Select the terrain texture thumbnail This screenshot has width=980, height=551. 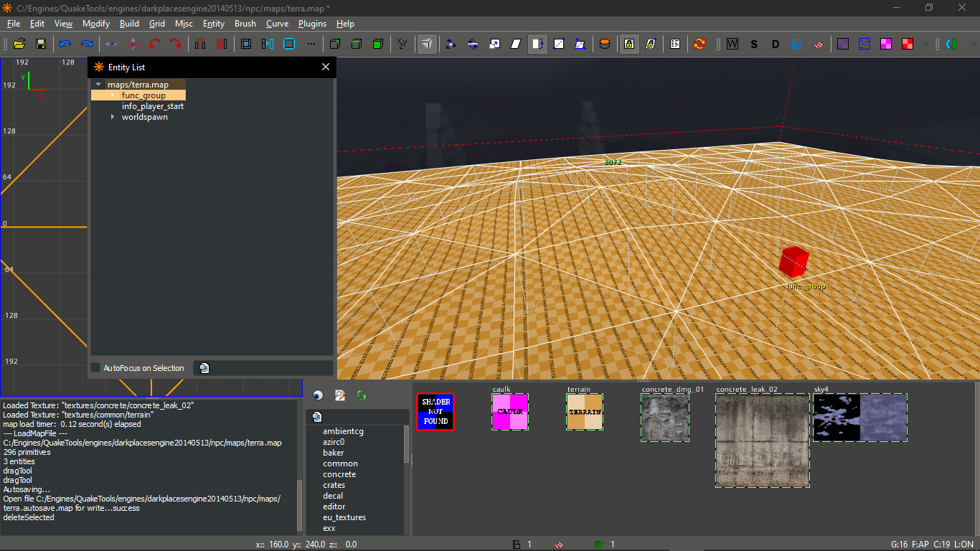584,411
